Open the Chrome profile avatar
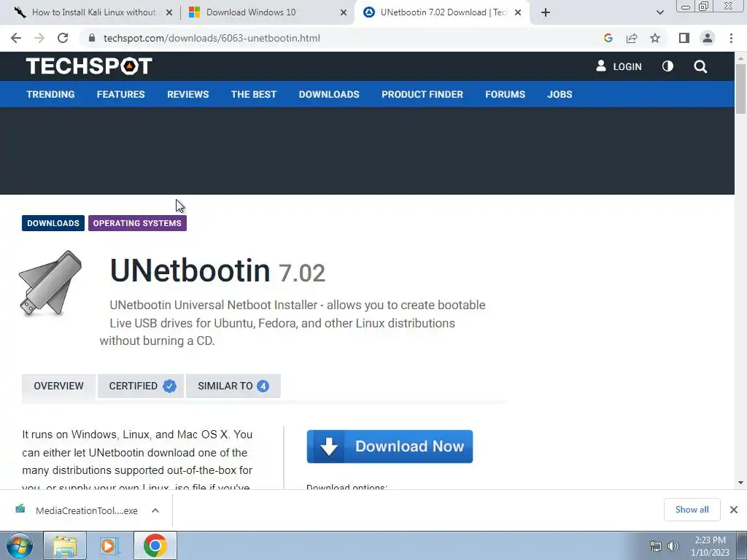The image size is (747, 560). click(708, 38)
